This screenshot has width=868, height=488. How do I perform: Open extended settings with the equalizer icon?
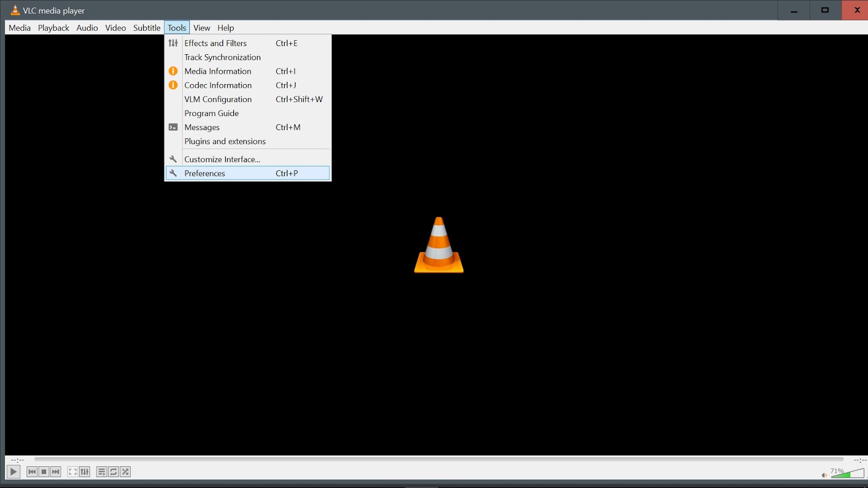(85, 472)
